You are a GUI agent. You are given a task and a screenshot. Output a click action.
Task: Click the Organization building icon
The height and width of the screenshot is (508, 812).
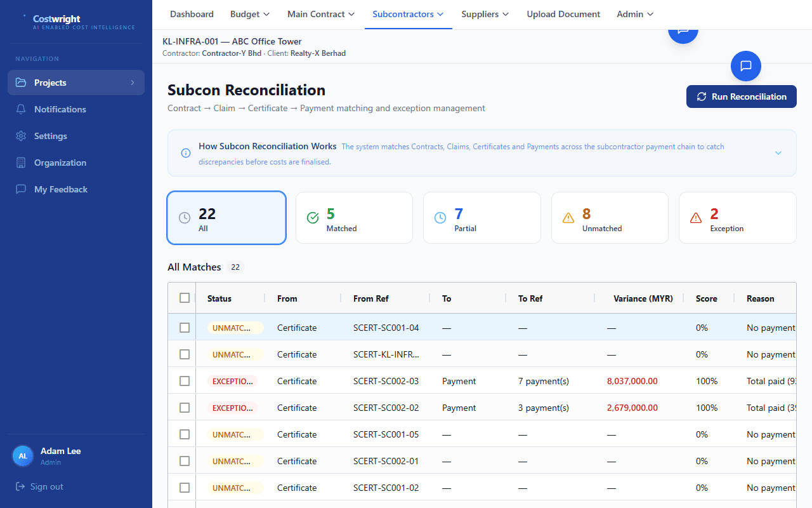21,163
